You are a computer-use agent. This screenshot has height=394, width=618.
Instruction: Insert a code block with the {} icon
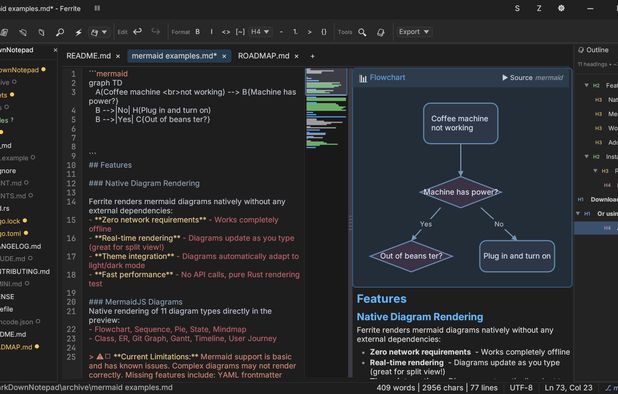tap(324, 32)
